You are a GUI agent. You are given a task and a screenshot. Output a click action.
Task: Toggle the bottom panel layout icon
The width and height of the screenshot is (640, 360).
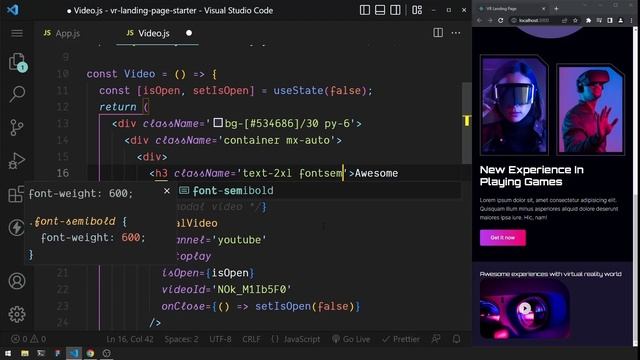click(x=380, y=10)
